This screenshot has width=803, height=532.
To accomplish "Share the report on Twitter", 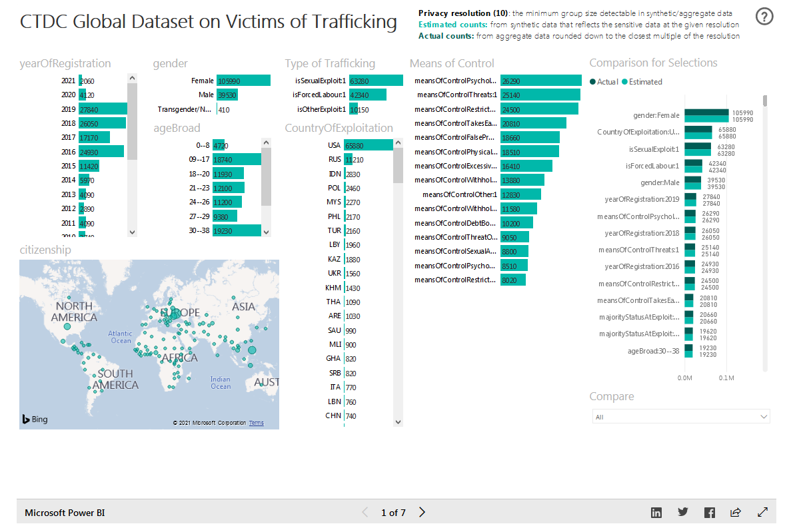I will click(683, 512).
